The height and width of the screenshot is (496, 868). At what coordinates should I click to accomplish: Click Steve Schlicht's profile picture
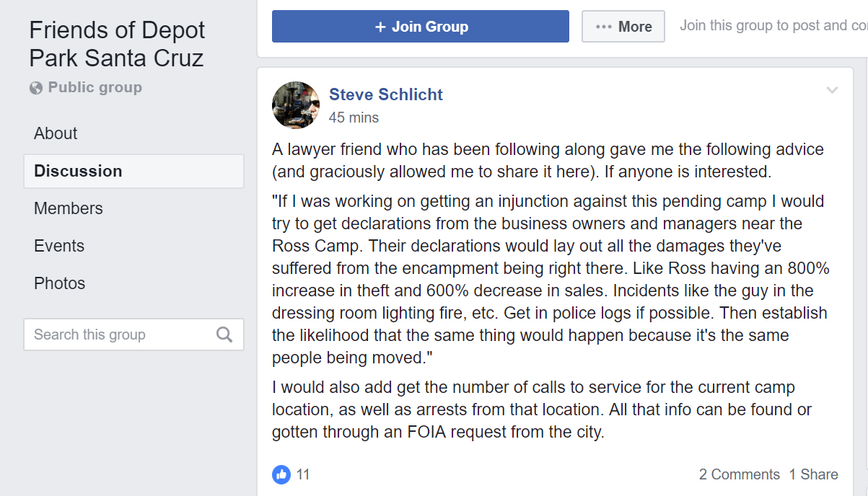click(x=296, y=105)
